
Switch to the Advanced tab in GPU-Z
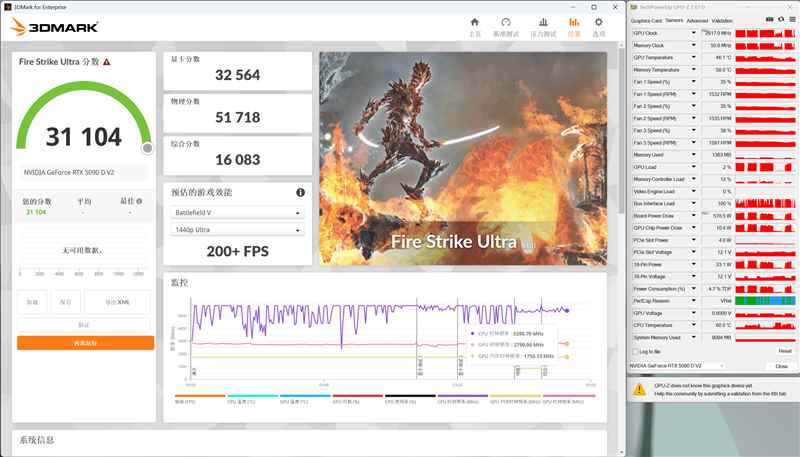[x=697, y=21]
